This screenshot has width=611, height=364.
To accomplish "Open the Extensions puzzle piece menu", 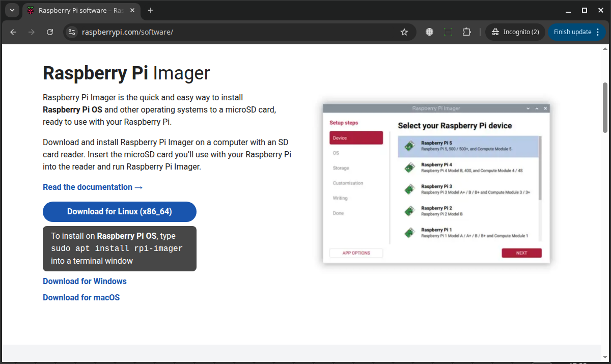I will 466,32.
